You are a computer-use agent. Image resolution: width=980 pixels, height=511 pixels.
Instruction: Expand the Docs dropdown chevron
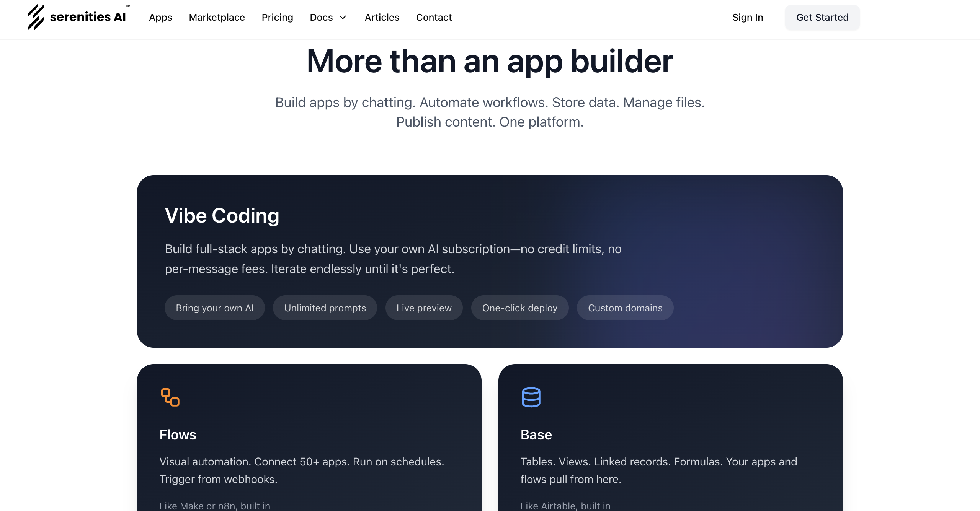[343, 18]
